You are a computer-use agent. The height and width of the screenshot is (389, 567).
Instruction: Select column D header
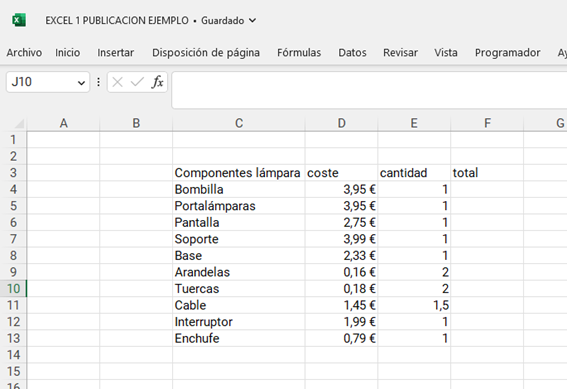pos(341,124)
